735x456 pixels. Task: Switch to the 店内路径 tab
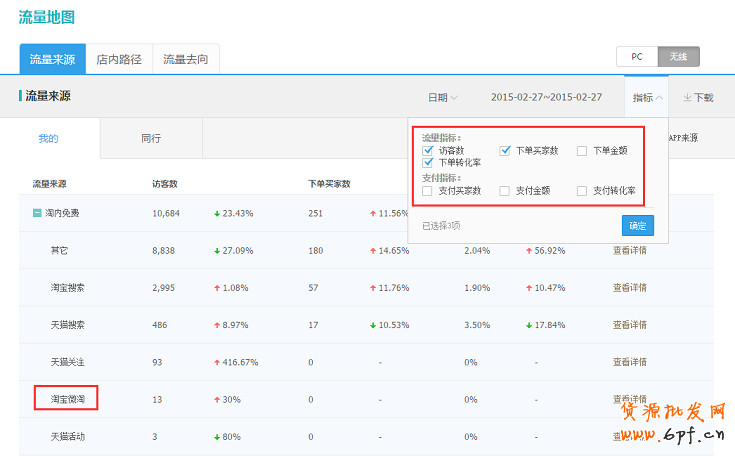coord(119,59)
